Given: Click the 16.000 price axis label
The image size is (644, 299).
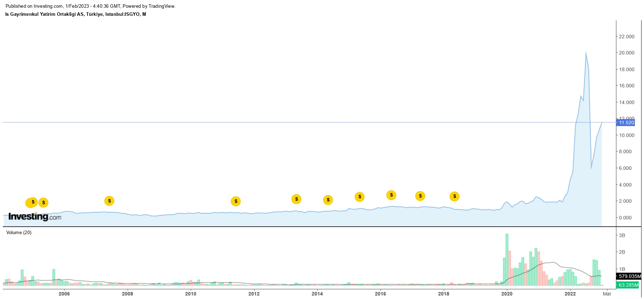Looking at the screenshot, I should coord(626,86).
